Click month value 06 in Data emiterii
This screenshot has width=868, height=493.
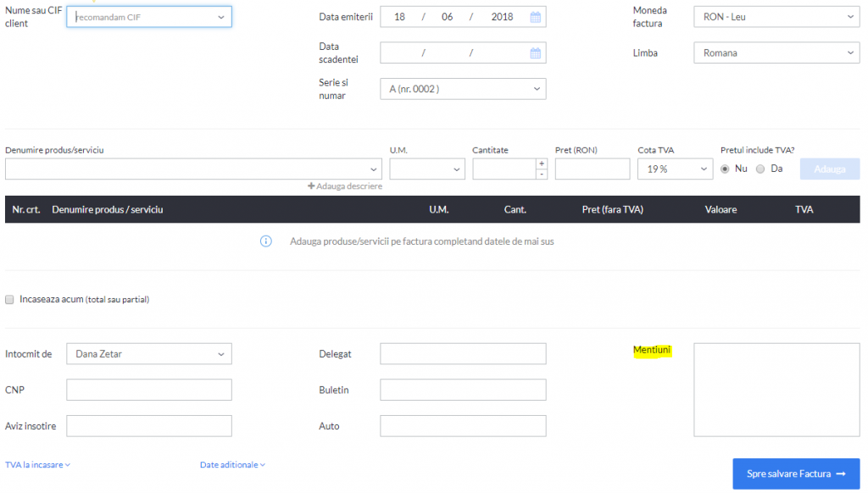[x=448, y=17]
